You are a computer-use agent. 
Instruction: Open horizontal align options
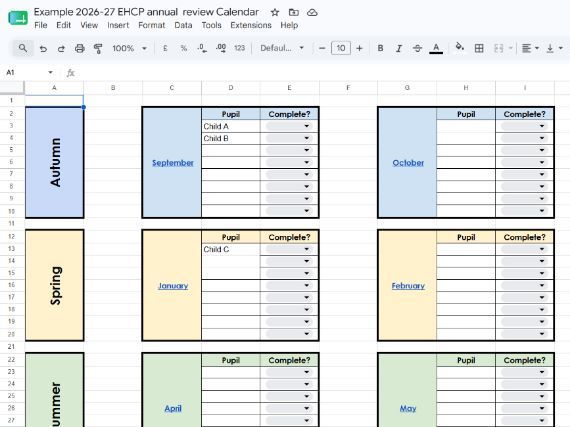pyautogui.click(x=530, y=48)
